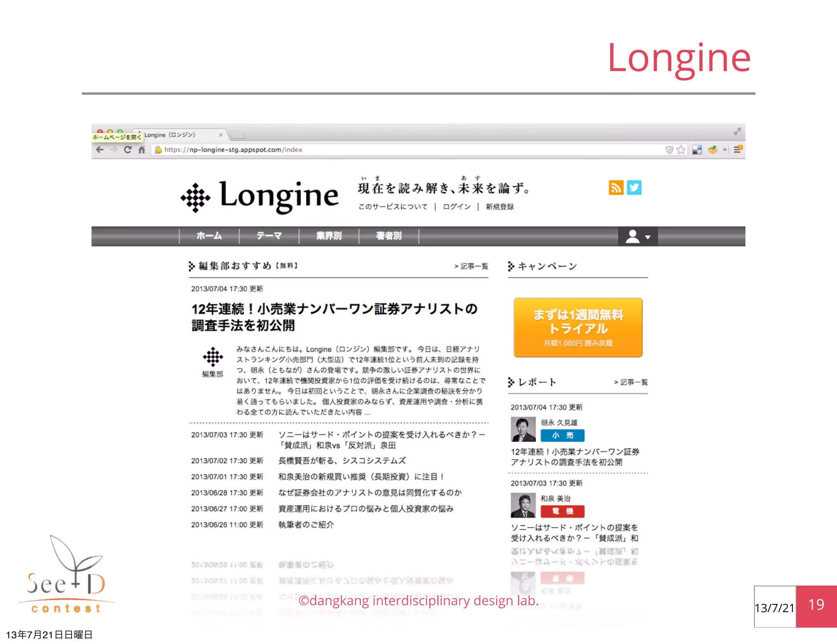Enter fullscreen with the expand arrows icon
837x644 pixels.
click(737, 132)
